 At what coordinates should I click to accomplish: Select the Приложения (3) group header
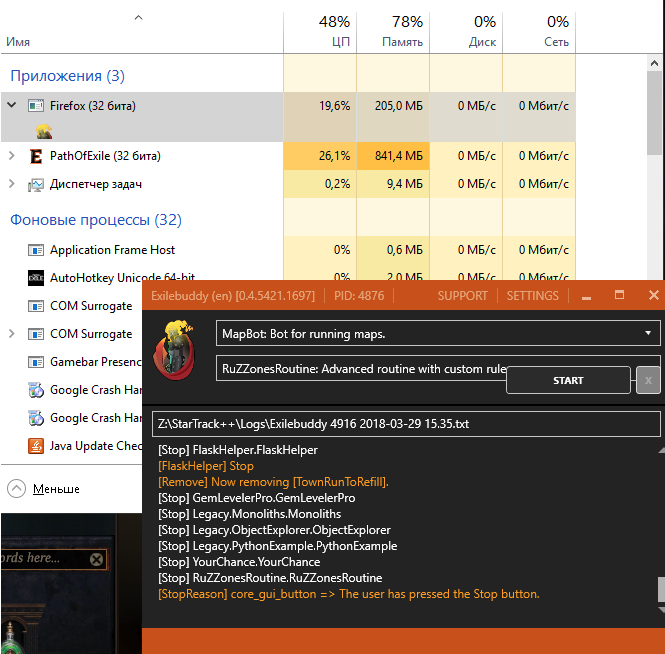(67, 76)
